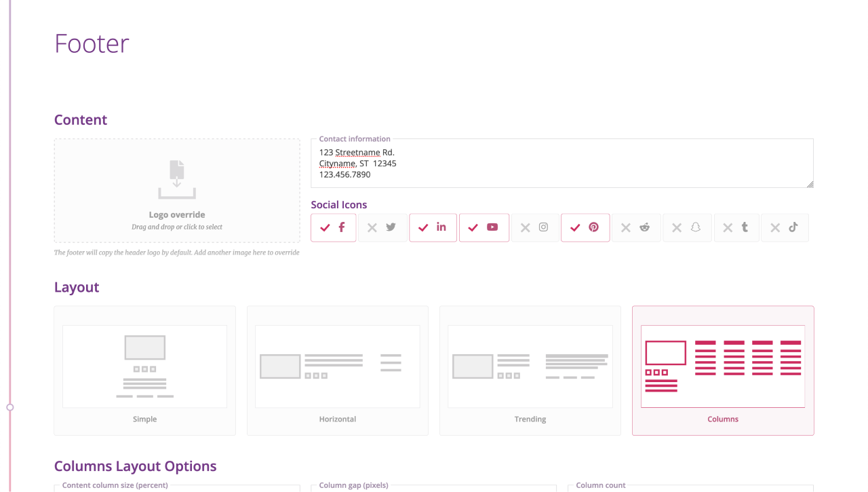Screen dimensions: 868x492
Task: Click the Column count field
Action: point(692,490)
